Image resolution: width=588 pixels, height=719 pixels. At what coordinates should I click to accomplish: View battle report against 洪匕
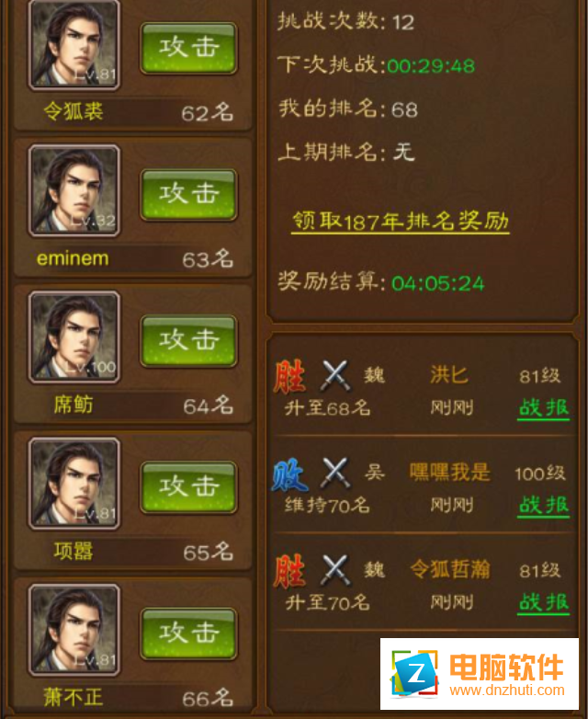pos(544,407)
